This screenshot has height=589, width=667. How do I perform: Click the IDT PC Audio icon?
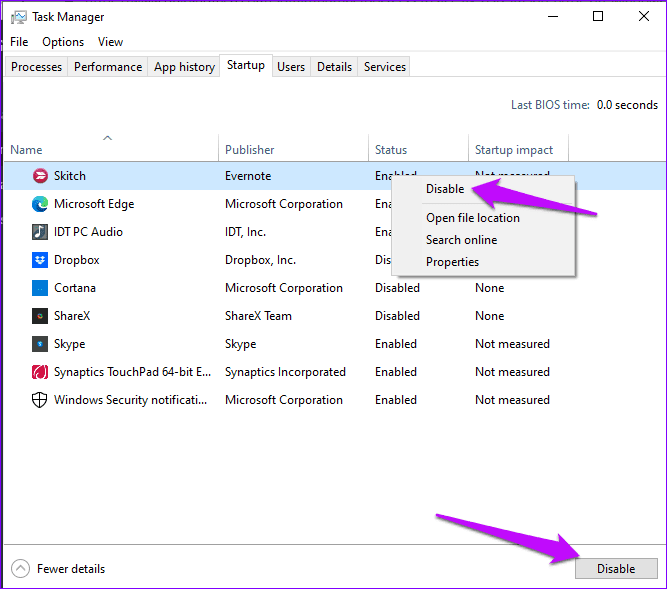coord(40,232)
